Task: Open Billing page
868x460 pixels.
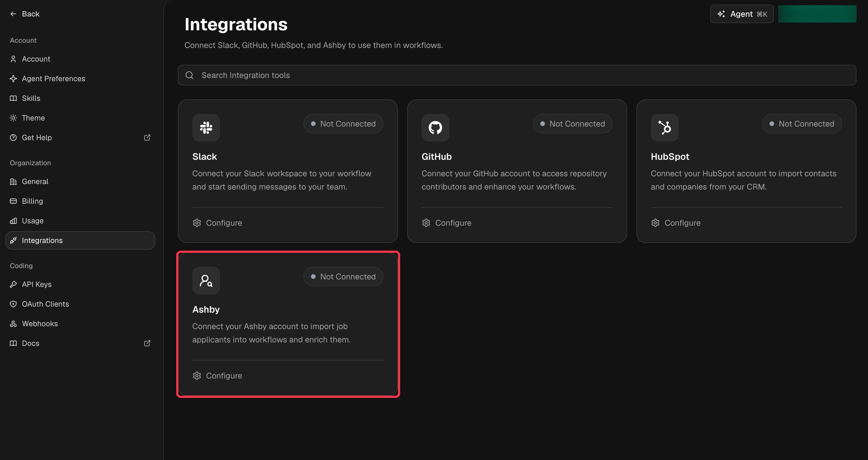Action: point(80,201)
